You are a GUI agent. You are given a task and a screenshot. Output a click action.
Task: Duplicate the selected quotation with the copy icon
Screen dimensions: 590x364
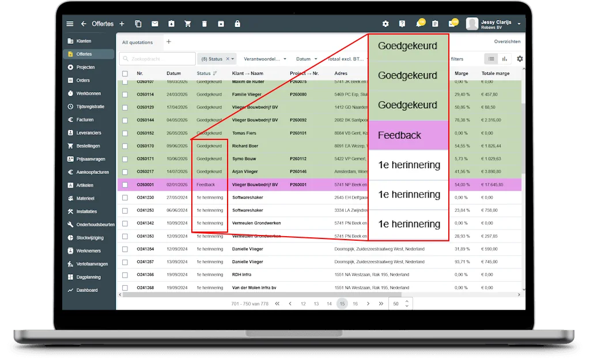[138, 24]
